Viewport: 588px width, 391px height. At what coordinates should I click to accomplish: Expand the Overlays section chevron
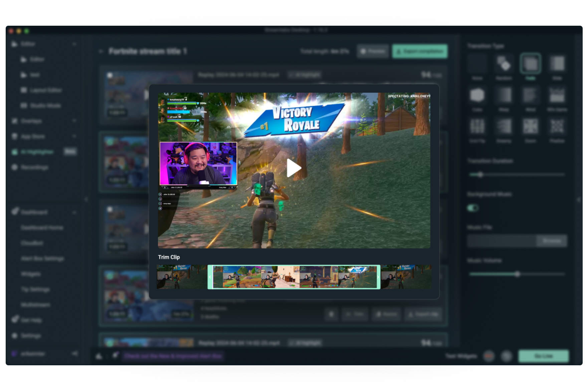click(74, 121)
